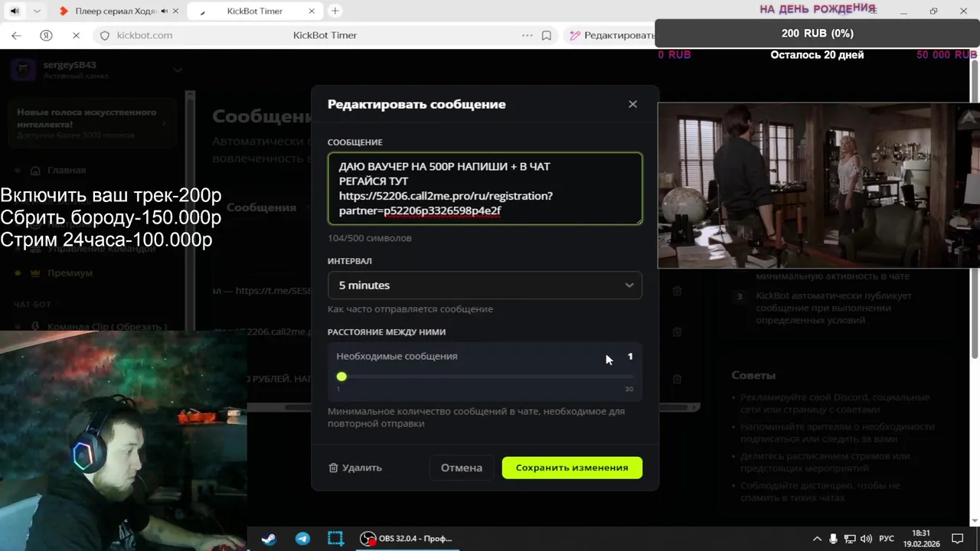The height and width of the screenshot is (551, 980).
Task: Click the 200 RUB (0%) goal bar
Action: (818, 33)
